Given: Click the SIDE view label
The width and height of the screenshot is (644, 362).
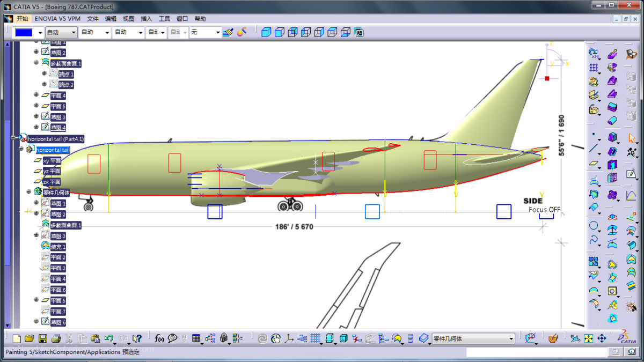Looking at the screenshot, I should [533, 201].
